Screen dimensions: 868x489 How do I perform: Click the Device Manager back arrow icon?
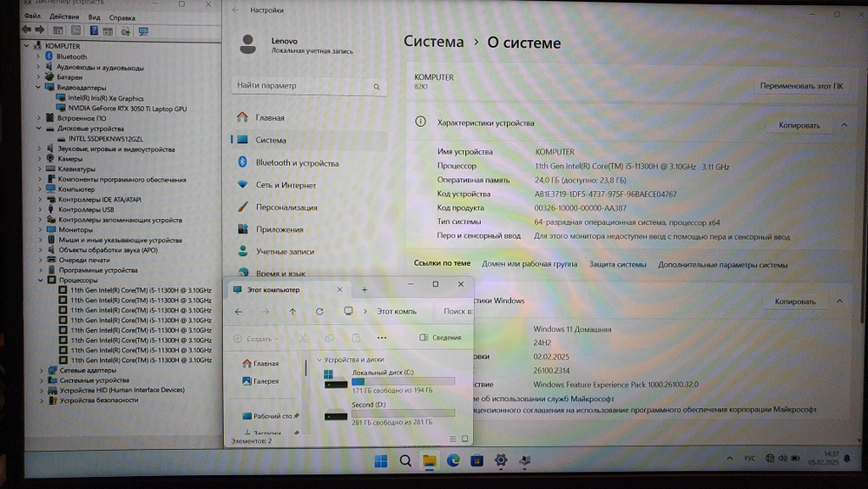click(x=26, y=30)
